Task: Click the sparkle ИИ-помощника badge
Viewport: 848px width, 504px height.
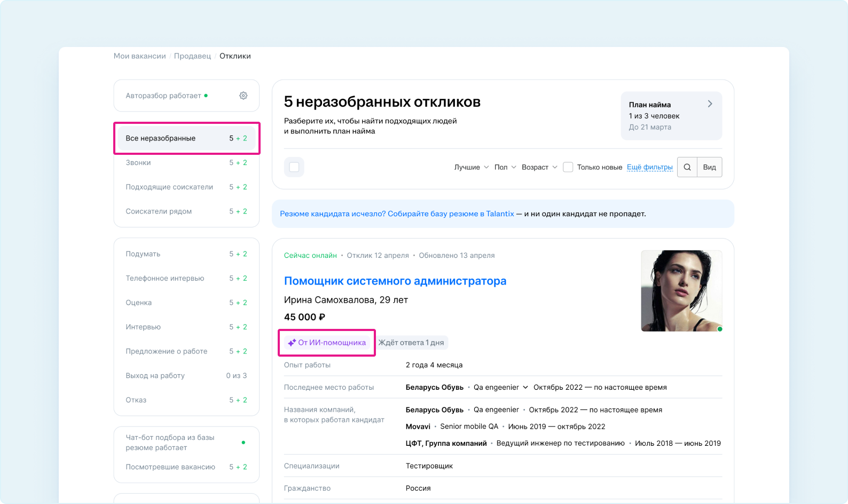Action: tap(327, 343)
